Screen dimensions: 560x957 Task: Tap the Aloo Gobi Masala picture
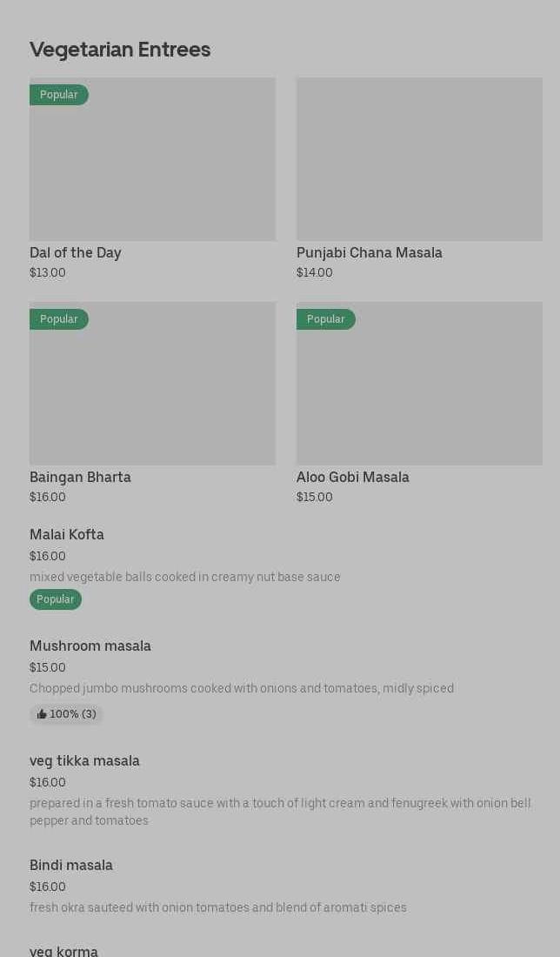coord(419,384)
